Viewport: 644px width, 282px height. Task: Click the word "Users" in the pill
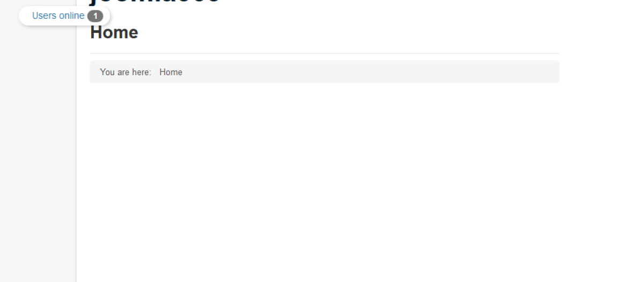(x=44, y=16)
